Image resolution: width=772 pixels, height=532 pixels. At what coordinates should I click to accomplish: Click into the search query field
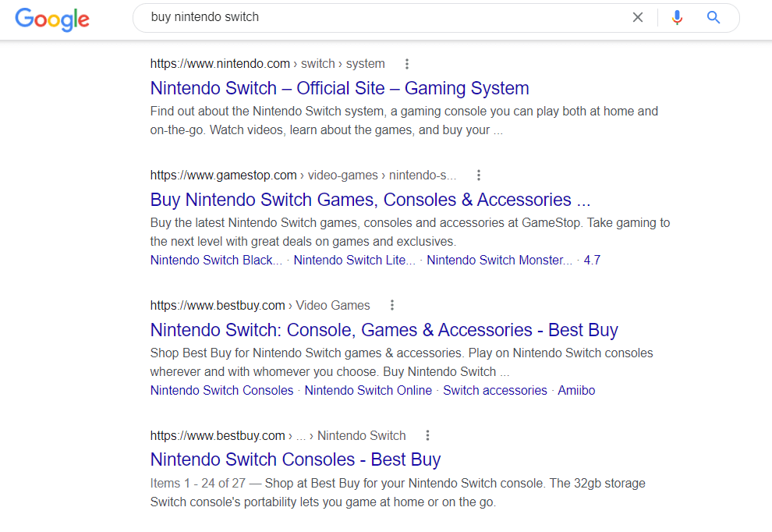pos(374,17)
